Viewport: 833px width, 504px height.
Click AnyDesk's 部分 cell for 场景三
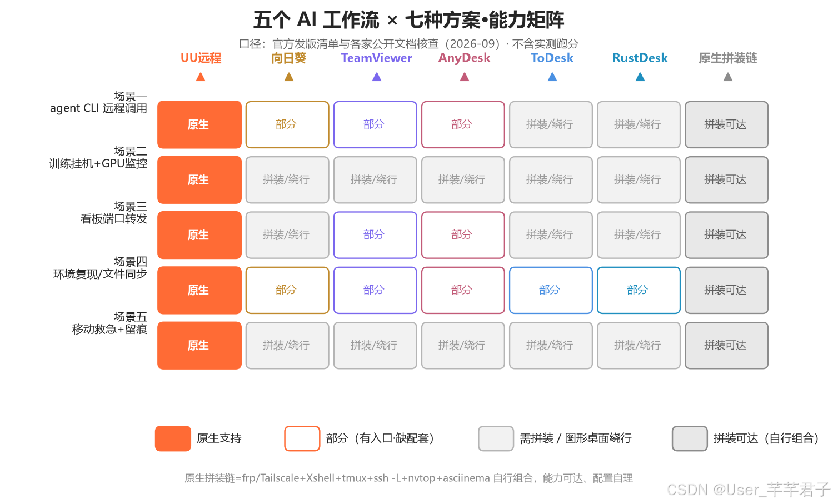click(463, 235)
